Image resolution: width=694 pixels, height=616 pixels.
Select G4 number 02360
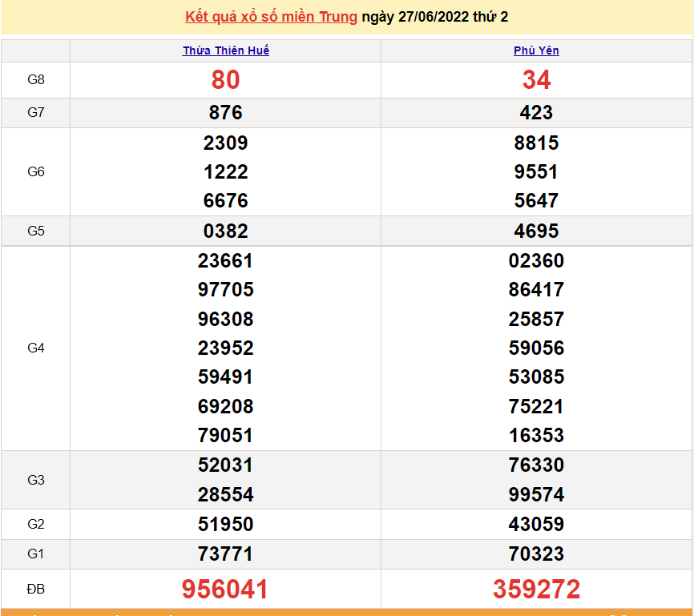coord(536,260)
